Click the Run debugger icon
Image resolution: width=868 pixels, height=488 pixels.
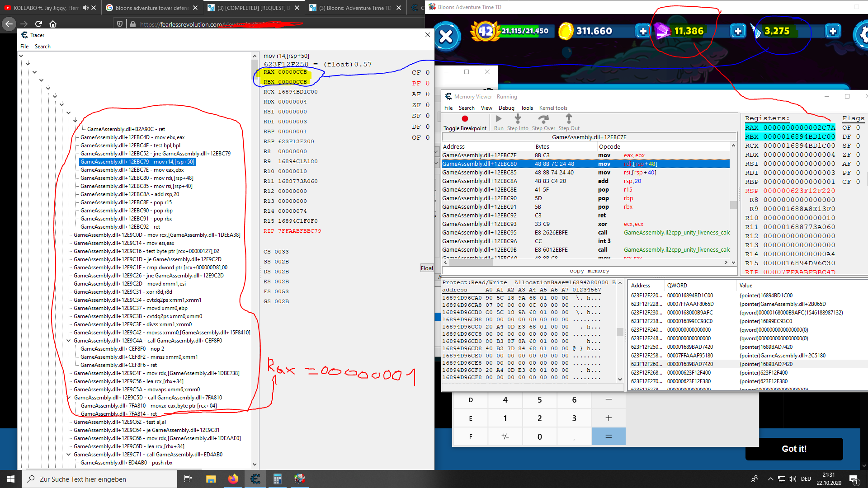(498, 119)
